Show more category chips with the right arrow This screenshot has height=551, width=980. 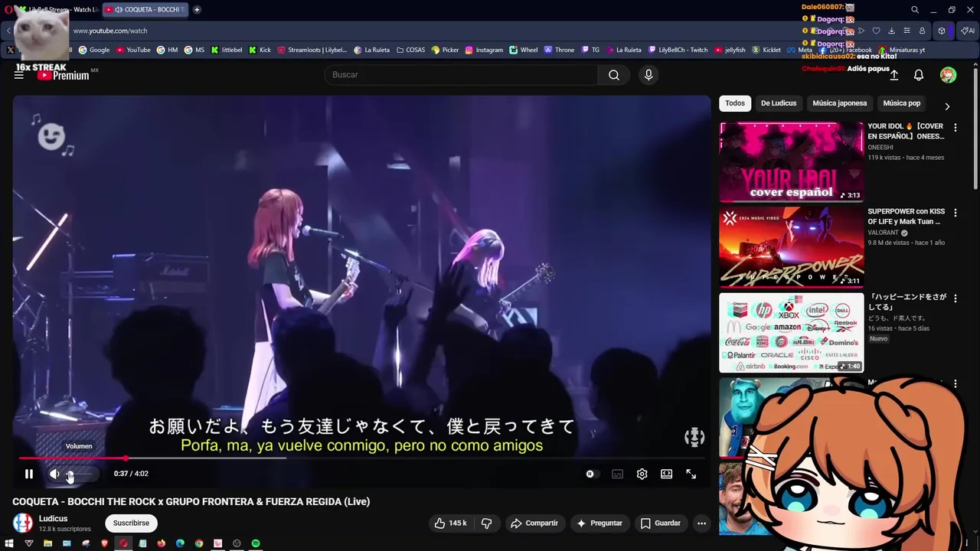947,106
